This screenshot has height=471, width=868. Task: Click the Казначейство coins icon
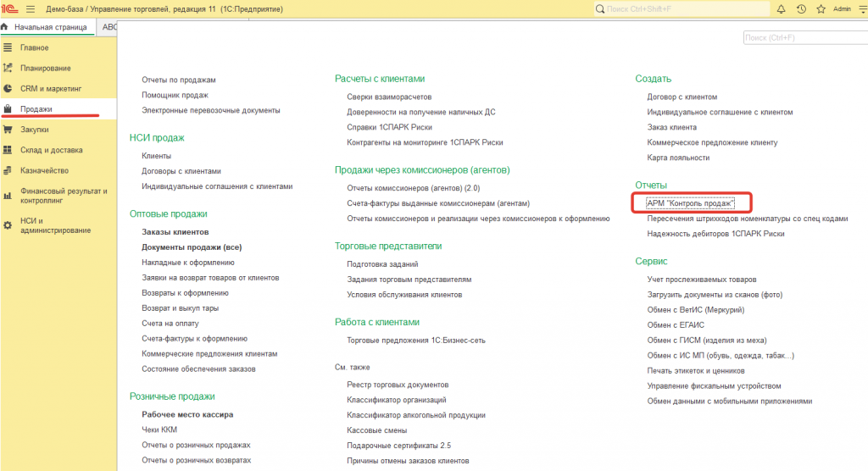tap(7, 170)
